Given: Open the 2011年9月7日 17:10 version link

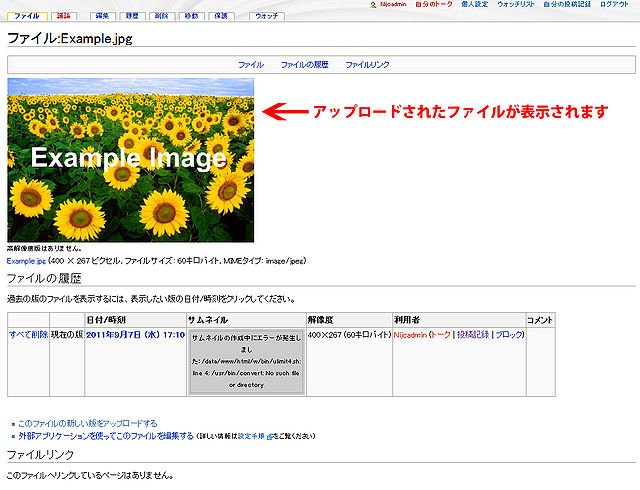Looking at the screenshot, I should [135, 335].
